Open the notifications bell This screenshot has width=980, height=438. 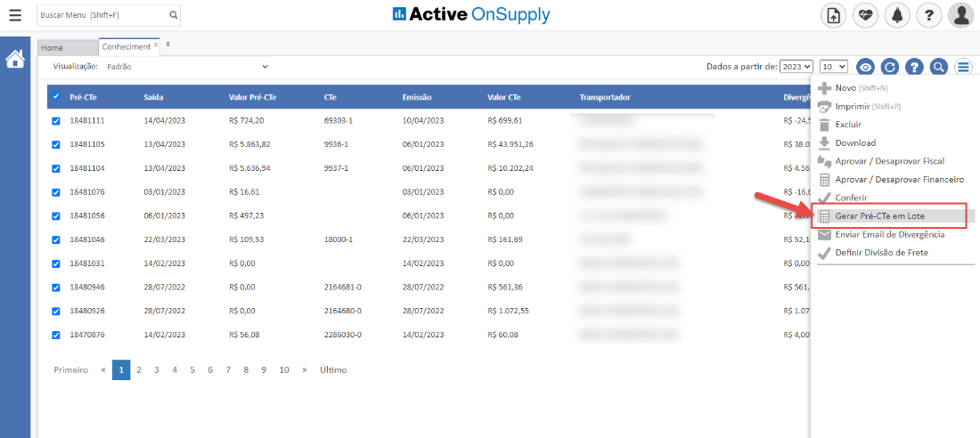[x=897, y=16]
